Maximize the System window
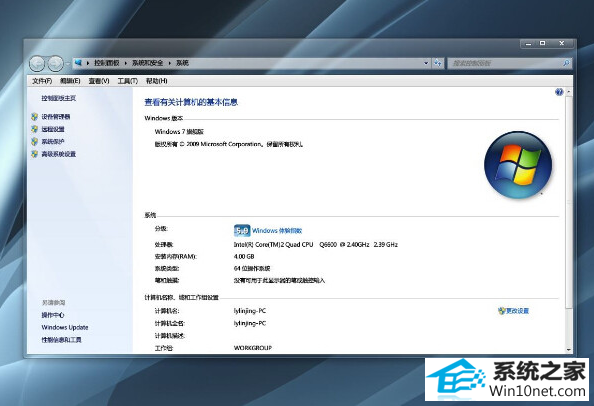Screen dimensions: 594x406 542,44
